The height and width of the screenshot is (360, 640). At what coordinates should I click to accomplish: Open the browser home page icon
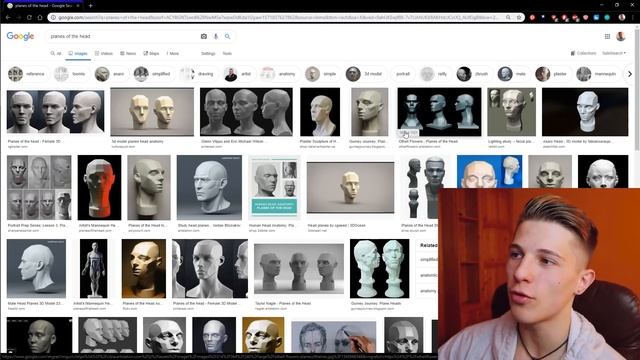point(40,18)
